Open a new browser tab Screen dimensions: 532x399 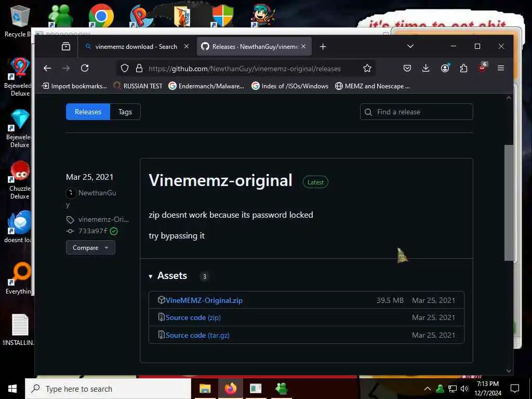click(323, 46)
